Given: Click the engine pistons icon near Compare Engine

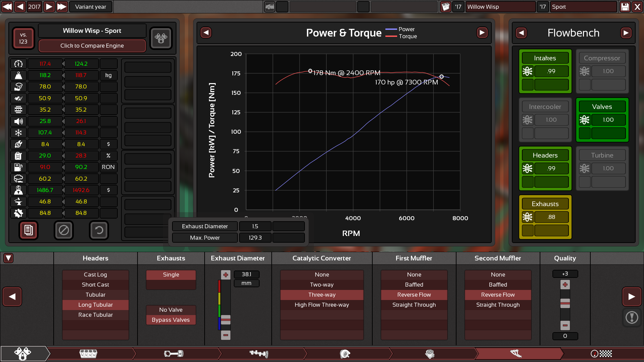Looking at the screenshot, I should coord(161,38).
